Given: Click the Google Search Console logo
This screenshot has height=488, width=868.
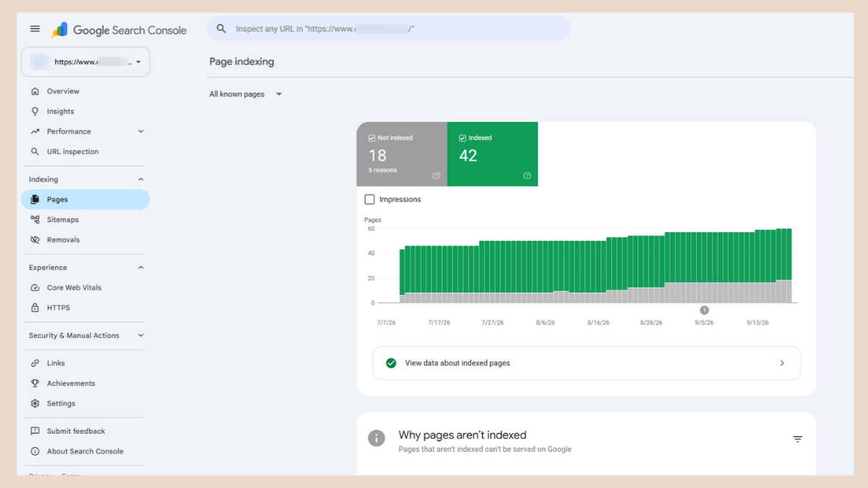Looking at the screenshot, I should 119,30.
